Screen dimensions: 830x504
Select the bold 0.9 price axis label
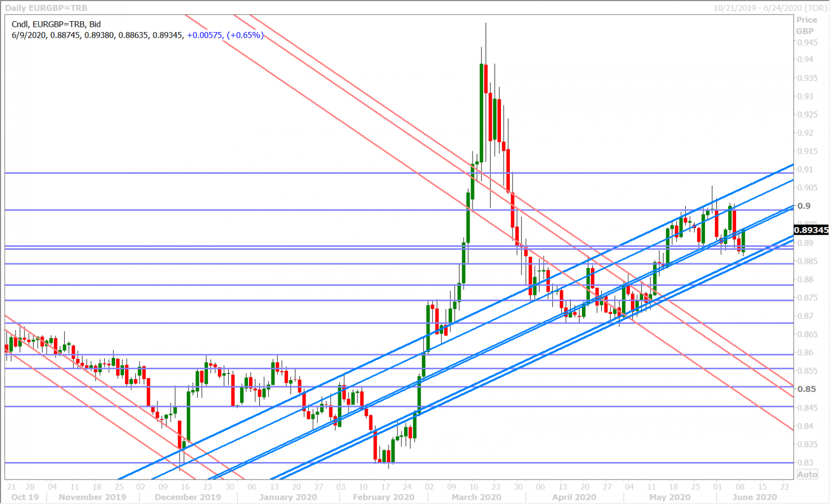coord(804,206)
